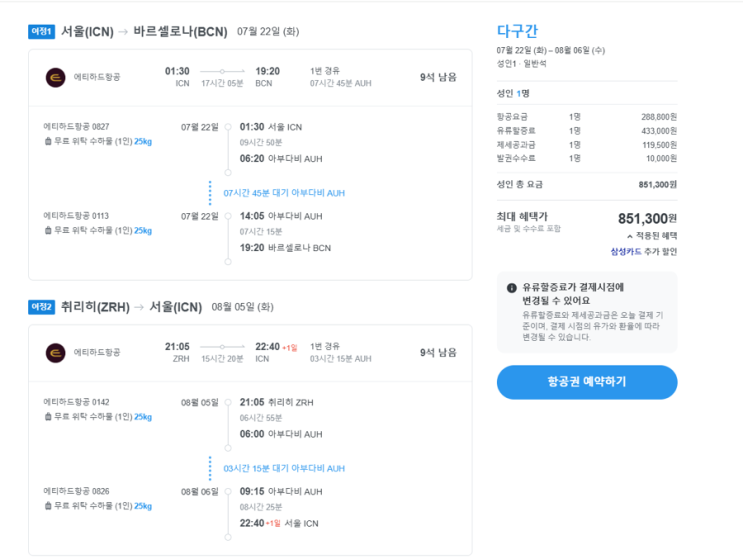Viewport: 743px width, 559px height.
Task: Click the 07시간 45분 대기 아부다비 layover text
Action: pyautogui.click(x=284, y=193)
